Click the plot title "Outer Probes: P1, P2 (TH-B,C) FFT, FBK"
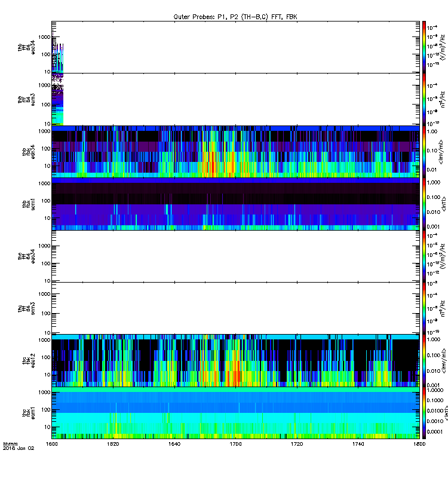Screen dimensions: 448x478 [x=235, y=17]
